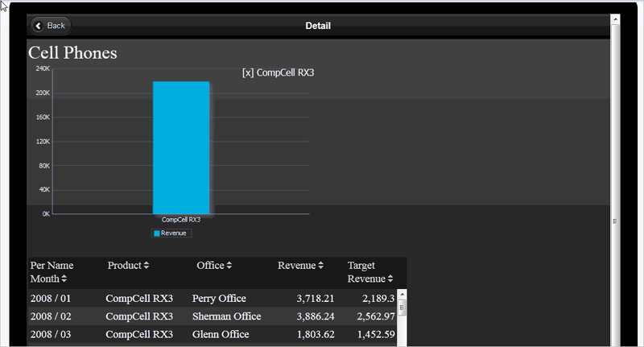The image size is (644, 347).
Task: Click the page scrollbar up arrow
Action: [x=615, y=19]
